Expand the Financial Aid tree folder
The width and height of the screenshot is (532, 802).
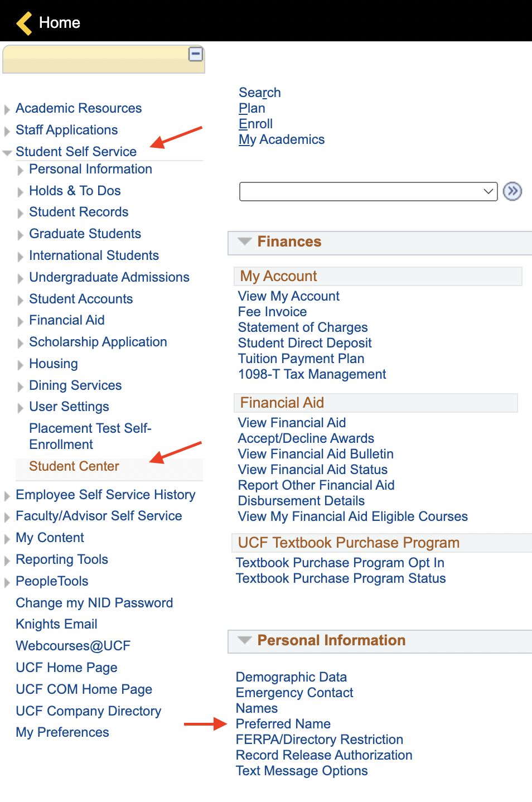coord(21,321)
